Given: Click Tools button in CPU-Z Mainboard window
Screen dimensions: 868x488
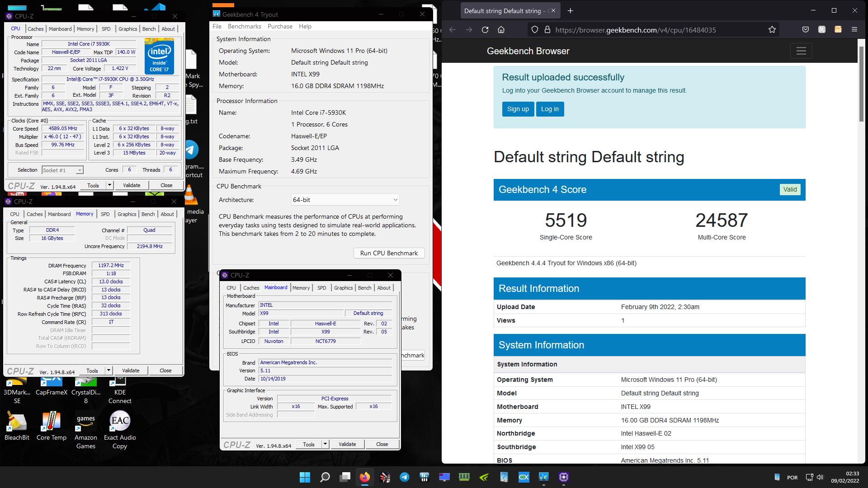Looking at the screenshot, I should coord(309,444).
